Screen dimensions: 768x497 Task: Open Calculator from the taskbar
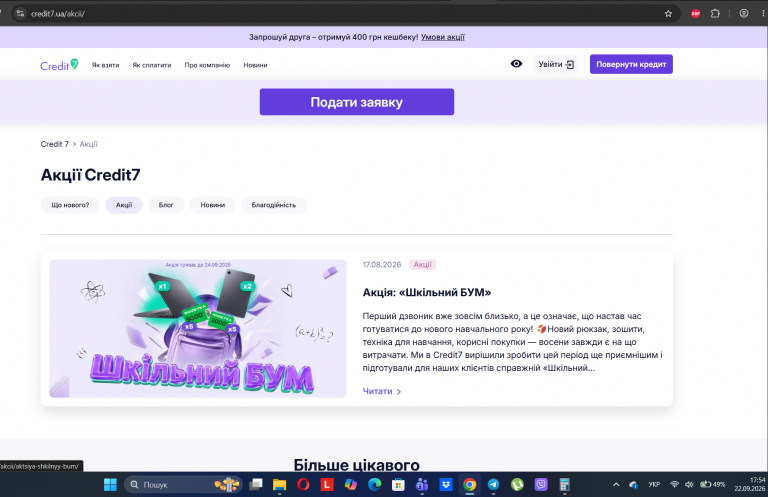564,485
